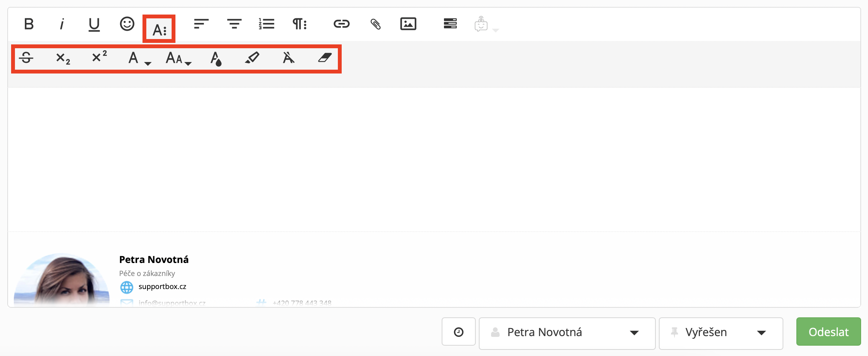This screenshot has width=868, height=356.
Task: Apply strikethrough formatting
Action: click(26, 58)
